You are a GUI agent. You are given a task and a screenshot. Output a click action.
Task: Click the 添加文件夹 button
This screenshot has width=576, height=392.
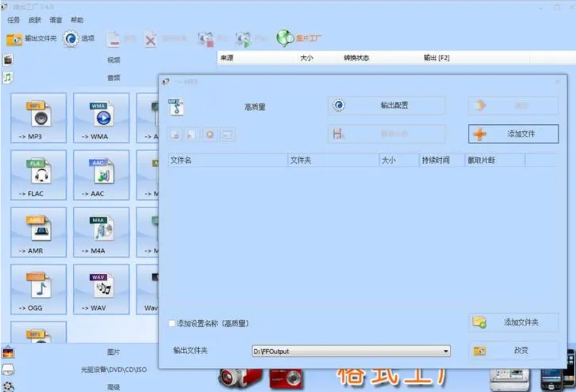[514, 322]
